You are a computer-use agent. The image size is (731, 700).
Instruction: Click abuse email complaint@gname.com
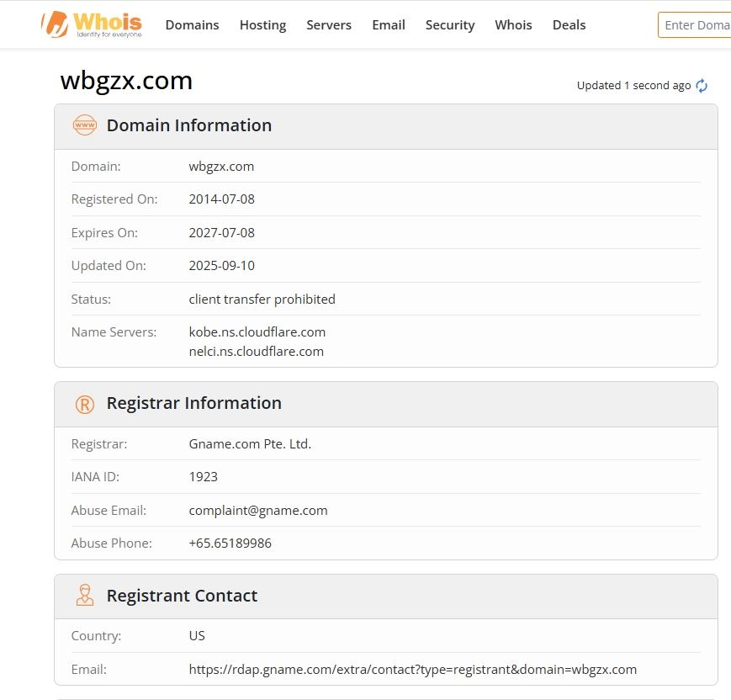click(257, 511)
